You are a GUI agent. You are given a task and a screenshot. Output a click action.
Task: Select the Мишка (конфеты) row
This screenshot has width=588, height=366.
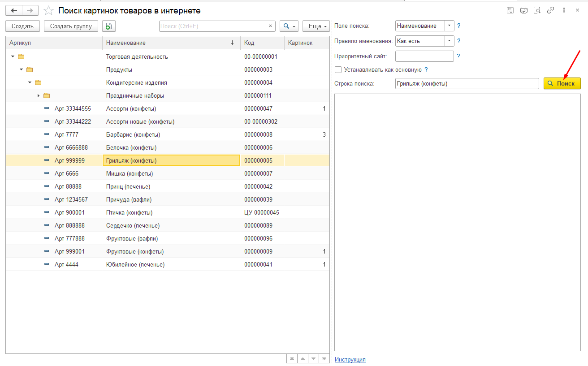pyautogui.click(x=168, y=173)
